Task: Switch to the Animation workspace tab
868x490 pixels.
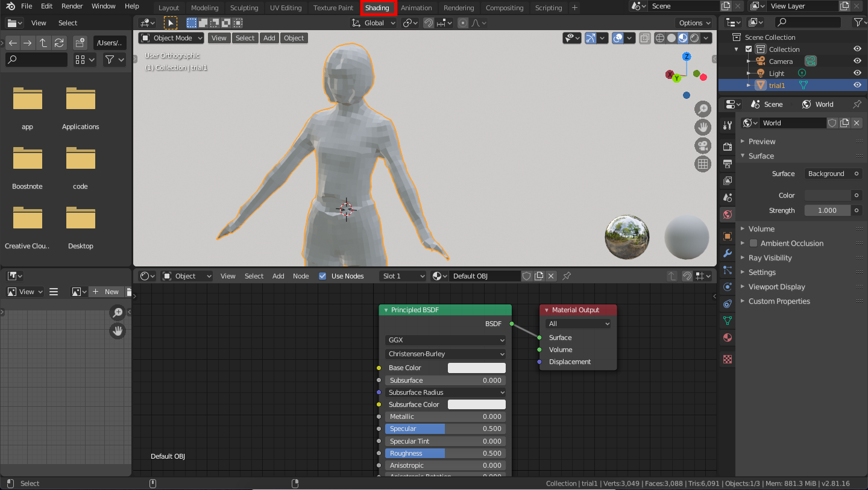Action: [417, 8]
